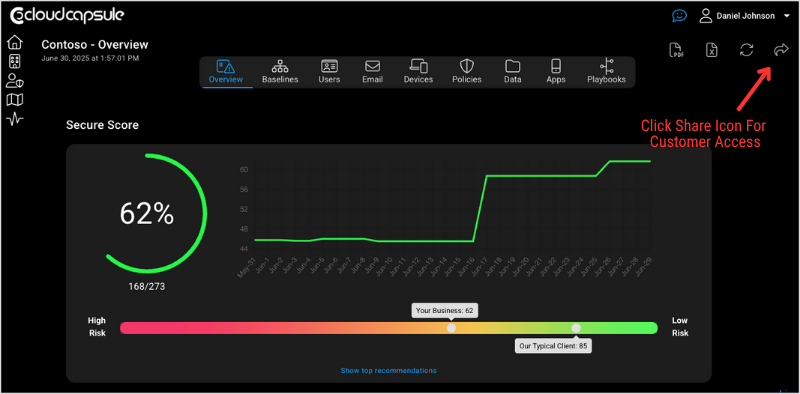Click the Your Business: 62 label
800x394 pixels.
pyautogui.click(x=445, y=310)
